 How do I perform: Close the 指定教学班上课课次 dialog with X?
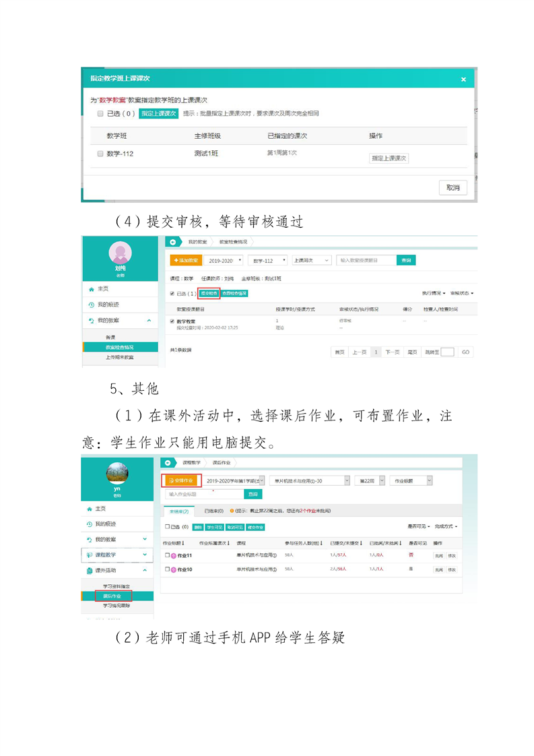[x=463, y=80]
